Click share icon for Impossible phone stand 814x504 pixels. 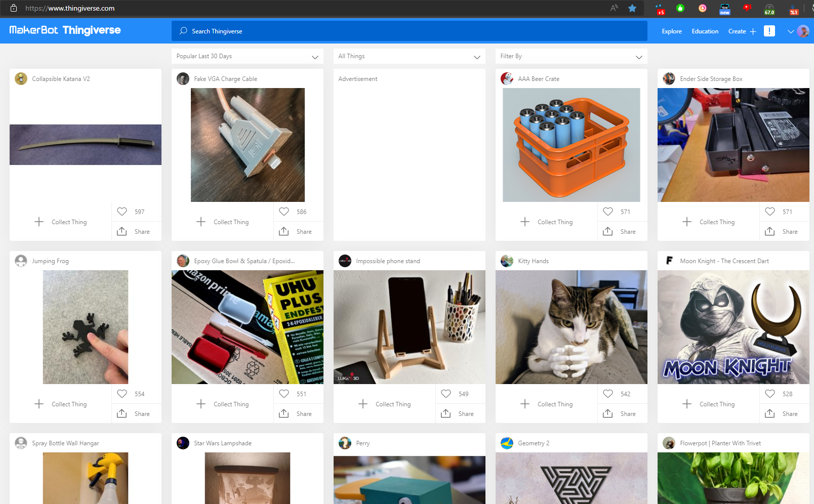click(x=446, y=413)
